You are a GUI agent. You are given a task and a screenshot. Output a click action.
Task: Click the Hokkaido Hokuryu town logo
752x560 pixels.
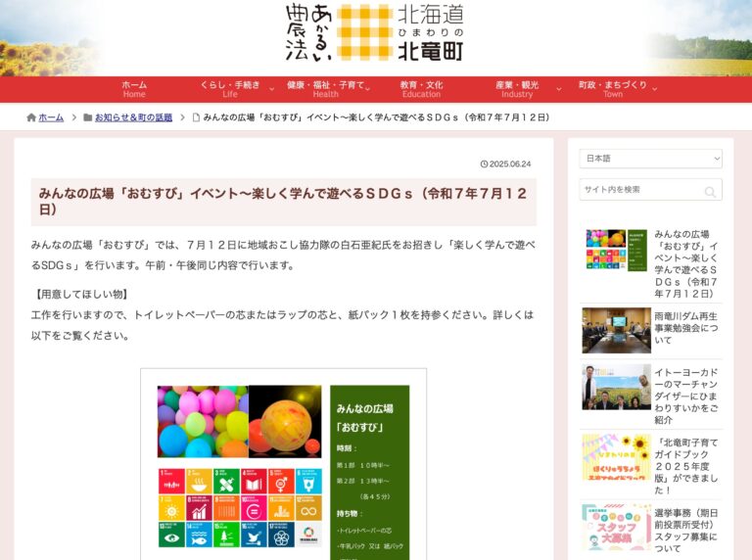(x=375, y=33)
